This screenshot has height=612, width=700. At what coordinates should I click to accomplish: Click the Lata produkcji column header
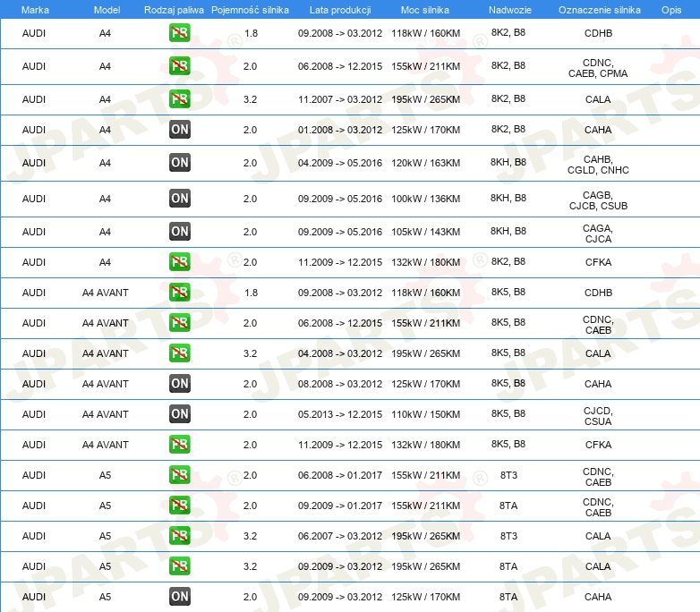coord(340,10)
